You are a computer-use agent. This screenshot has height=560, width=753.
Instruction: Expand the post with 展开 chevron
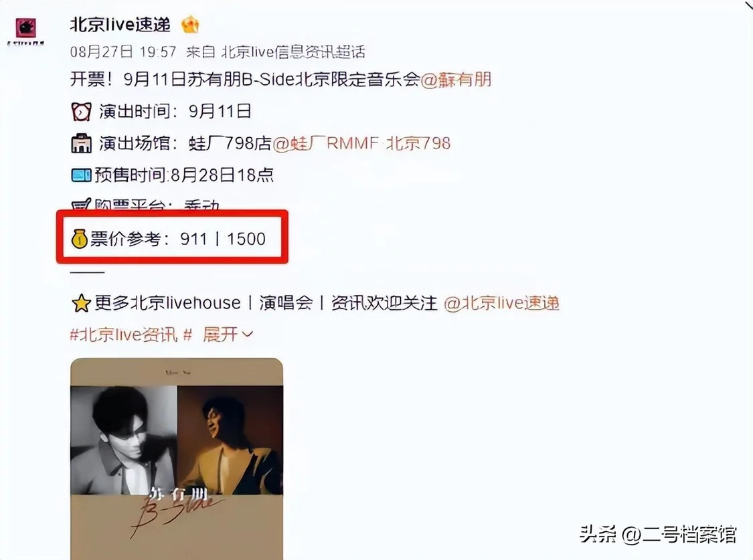(228, 334)
